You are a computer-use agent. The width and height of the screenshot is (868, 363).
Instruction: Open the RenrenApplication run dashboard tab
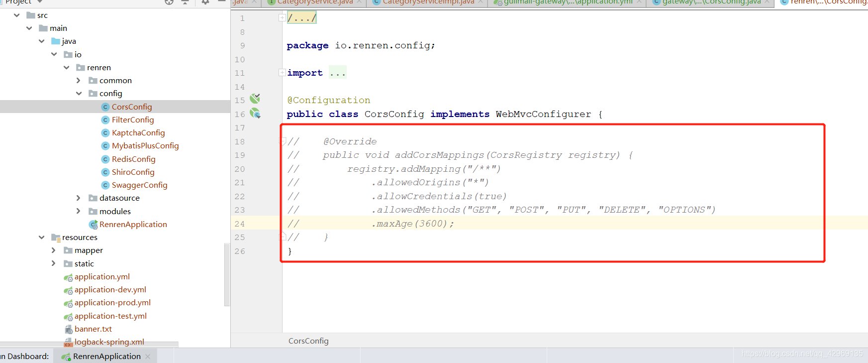[106, 357]
